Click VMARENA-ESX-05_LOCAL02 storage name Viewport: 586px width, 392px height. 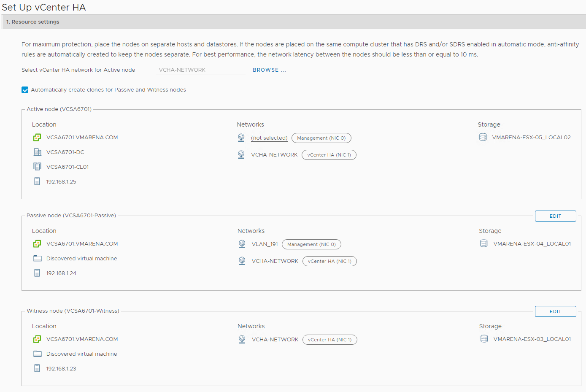point(532,138)
